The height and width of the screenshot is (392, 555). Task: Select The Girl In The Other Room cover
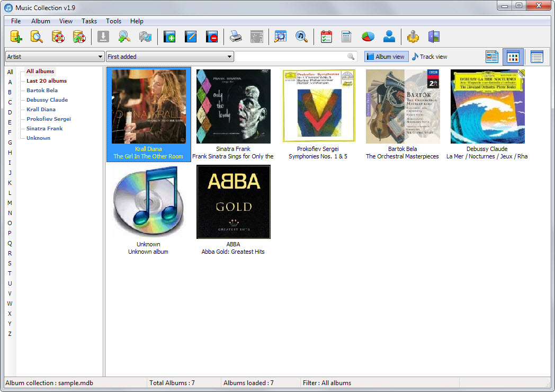(149, 106)
